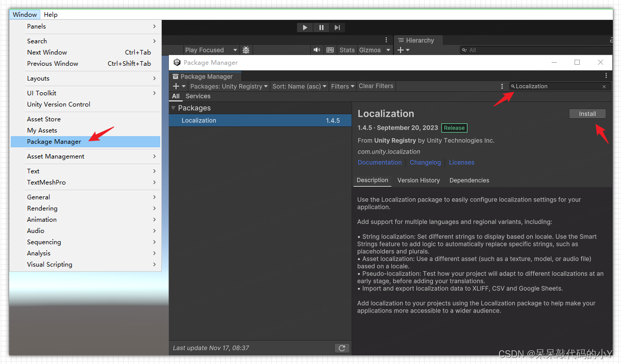Toggle the Stats overlay button
Image resolution: width=621 pixels, height=364 pixels.
click(x=347, y=50)
